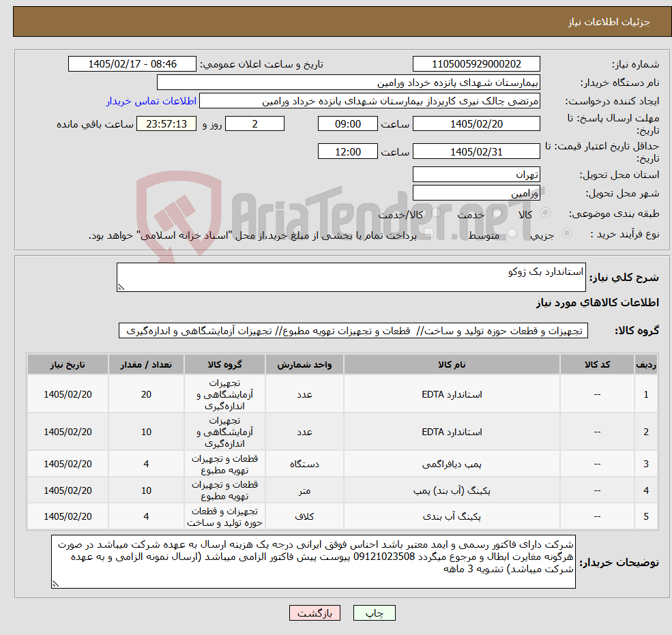Click the نام کالا column header
Image resolution: width=672 pixels, height=635 pixels.
click(x=452, y=365)
